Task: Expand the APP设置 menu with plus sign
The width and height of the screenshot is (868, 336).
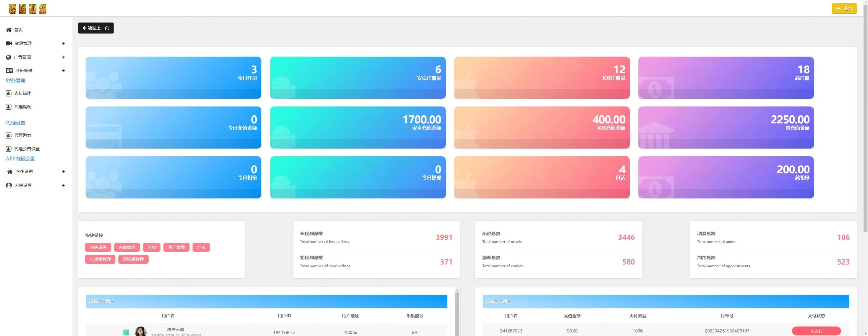Action: [x=63, y=172]
